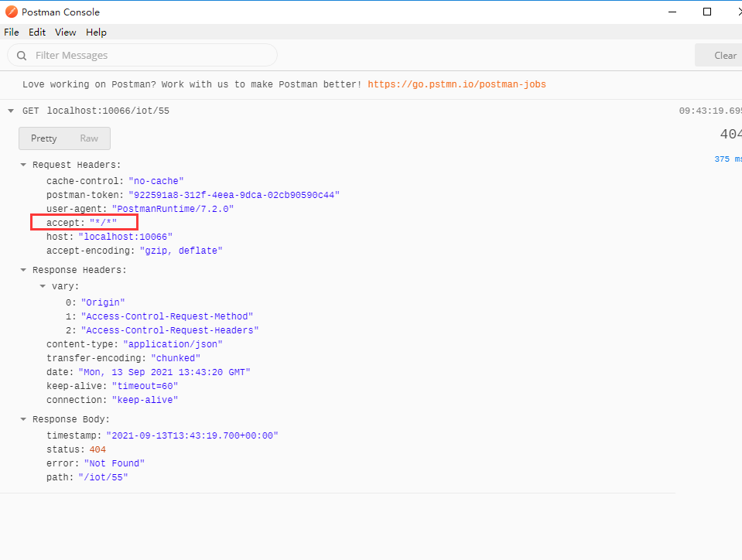Select the accept-encoding "gzip, deflate" value
Image resolution: width=742 pixels, height=560 pixels.
(x=181, y=250)
